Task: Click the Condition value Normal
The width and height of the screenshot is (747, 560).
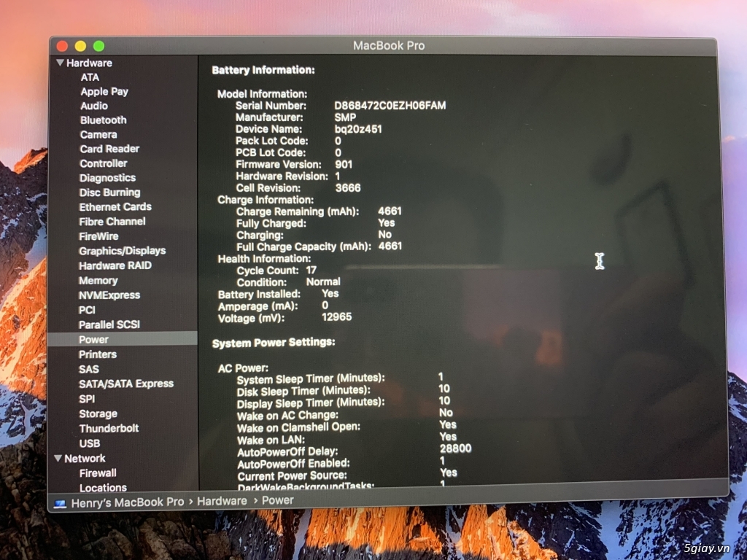Action: [323, 282]
